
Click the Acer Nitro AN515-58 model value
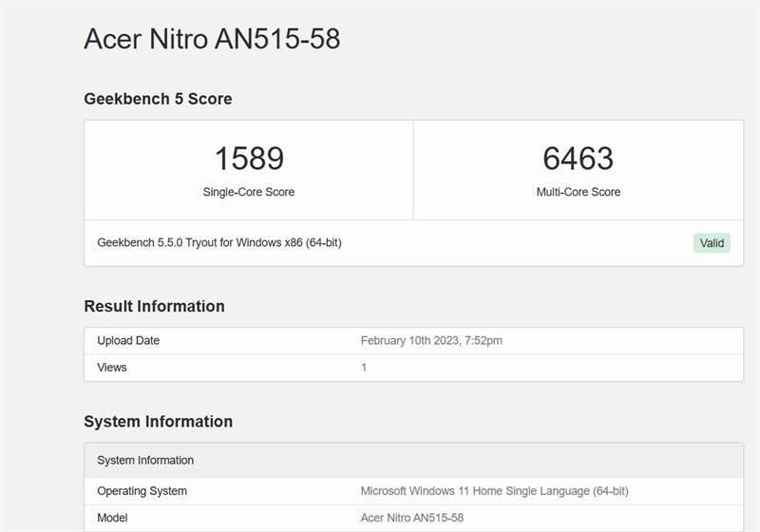(412, 518)
